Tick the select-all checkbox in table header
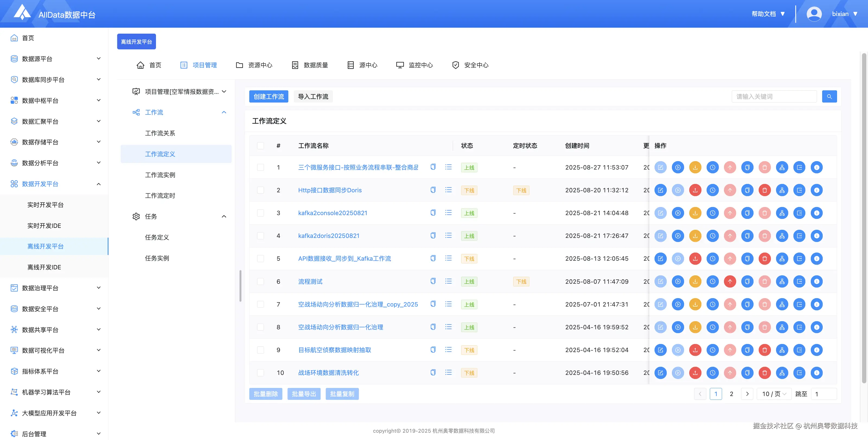Screen dimensions: 868x440 [260, 146]
